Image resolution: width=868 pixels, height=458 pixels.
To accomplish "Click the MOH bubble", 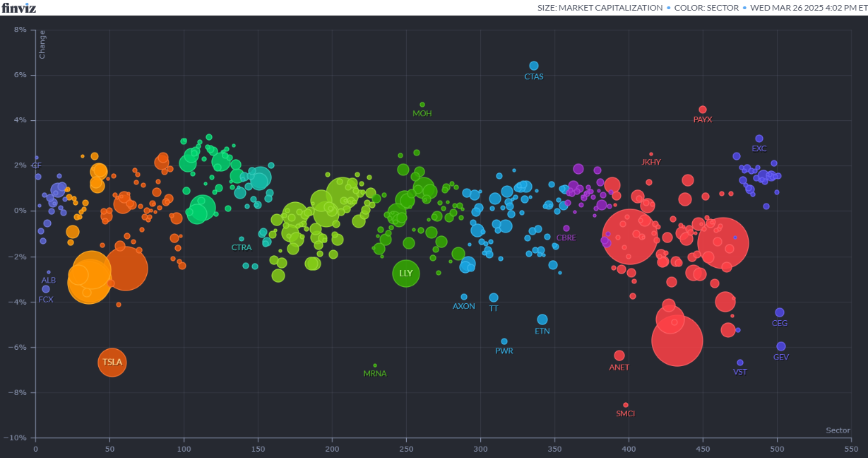I will coord(422,105).
